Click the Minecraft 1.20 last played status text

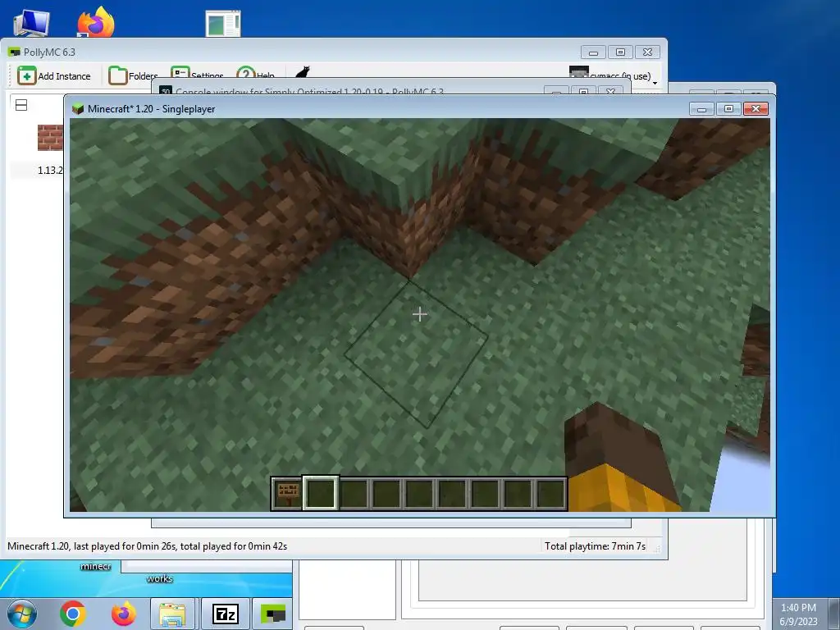[148, 546]
